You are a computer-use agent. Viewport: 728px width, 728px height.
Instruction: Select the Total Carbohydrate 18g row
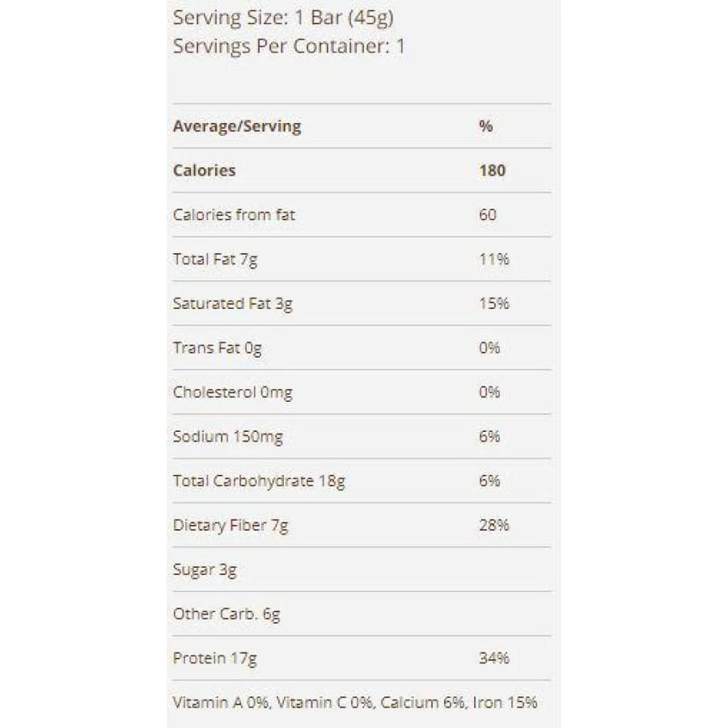362,480
